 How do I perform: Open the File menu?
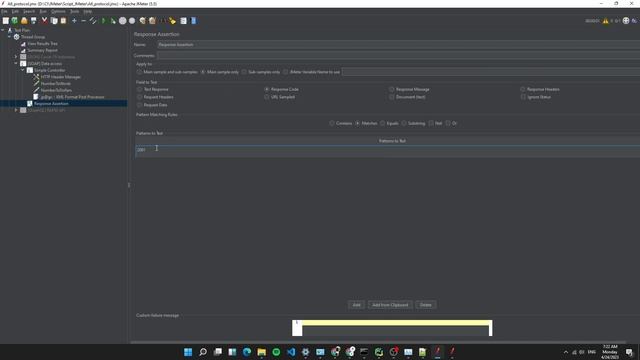[4, 11]
